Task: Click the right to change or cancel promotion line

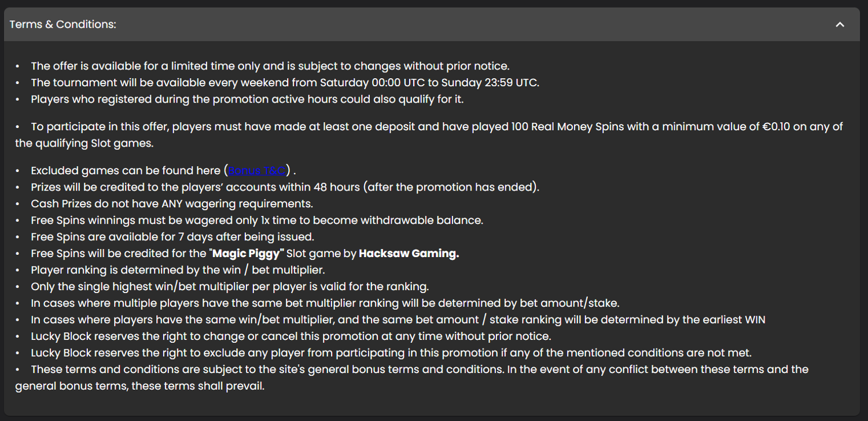Action: point(290,336)
